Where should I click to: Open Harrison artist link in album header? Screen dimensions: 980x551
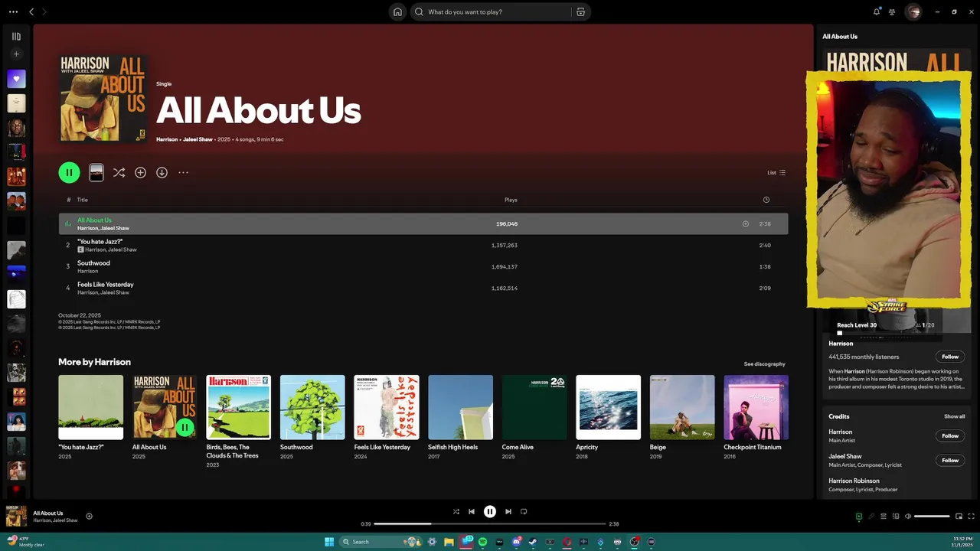[x=167, y=139]
